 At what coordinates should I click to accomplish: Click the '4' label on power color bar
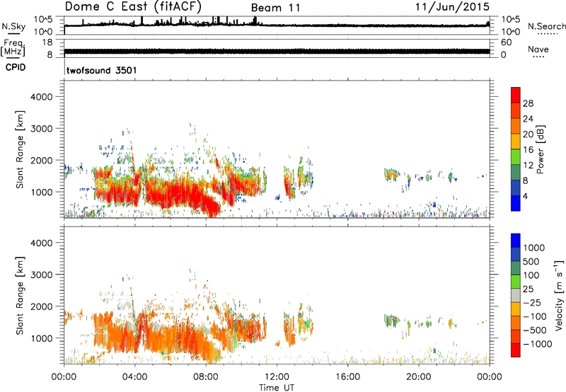(x=525, y=196)
